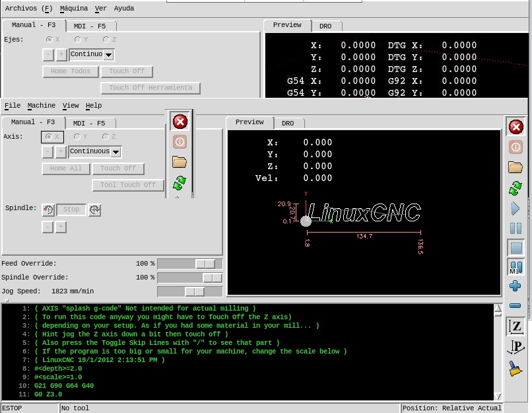The width and height of the screenshot is (532, 413).
Task: Jog negative with minus button beside Continuous
Action: pos(48,151)
